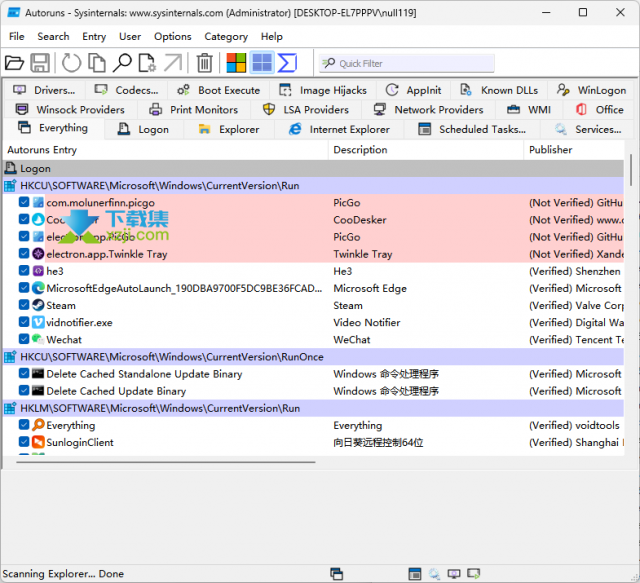Open the Help menu
Image resolution: width=640 pixels, height=583 pixels.
tap(272, 36)
